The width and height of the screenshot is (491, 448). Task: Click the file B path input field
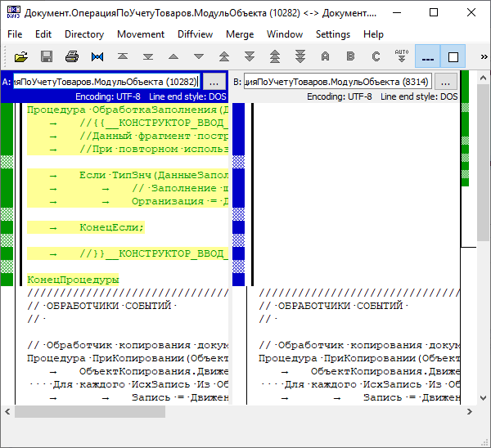(x=338, y=82)
